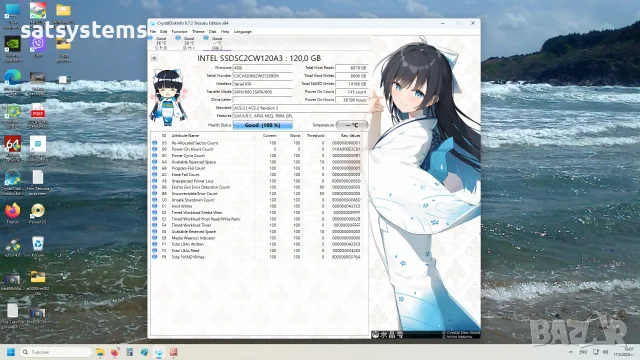Click status icon of Power-On Hours Count row
The width and height of the screenshot is (640, 360).
coord(155,149)
